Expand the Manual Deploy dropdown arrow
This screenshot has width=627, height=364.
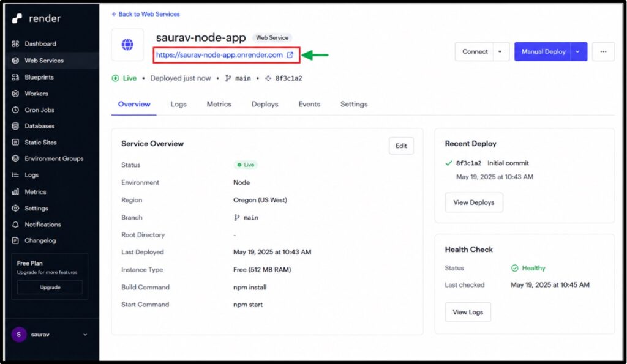tap(578, 51)
